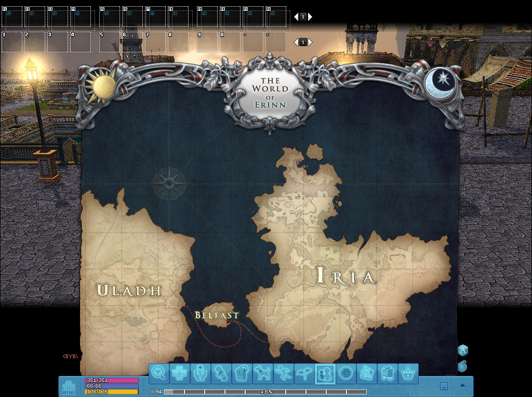Viewport: 532px width, 397px height.
Task: Select the Iria continent on the map
Action: [346, 276]
